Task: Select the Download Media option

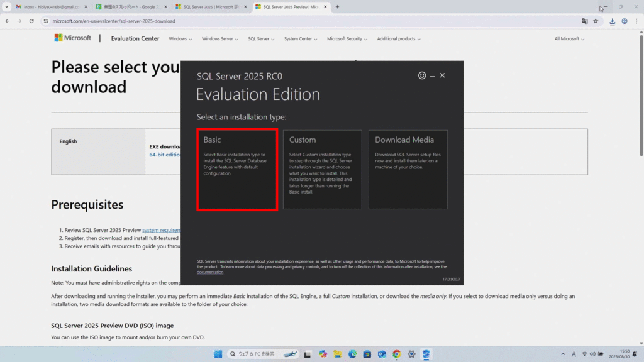Action: [408, 170]
